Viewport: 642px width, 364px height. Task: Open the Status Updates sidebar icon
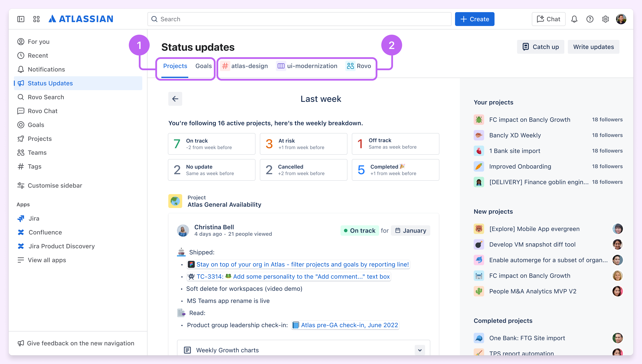pos(21,83)
